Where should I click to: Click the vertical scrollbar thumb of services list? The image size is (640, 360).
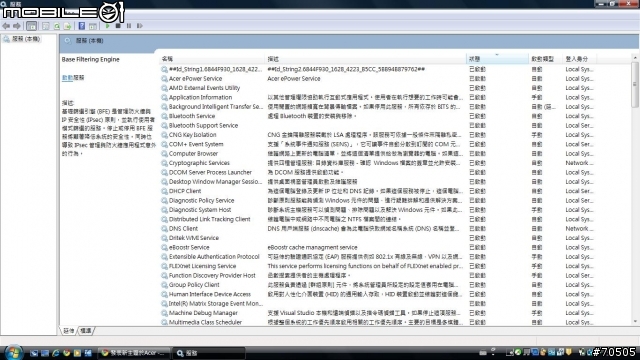(x=635, y=85)
